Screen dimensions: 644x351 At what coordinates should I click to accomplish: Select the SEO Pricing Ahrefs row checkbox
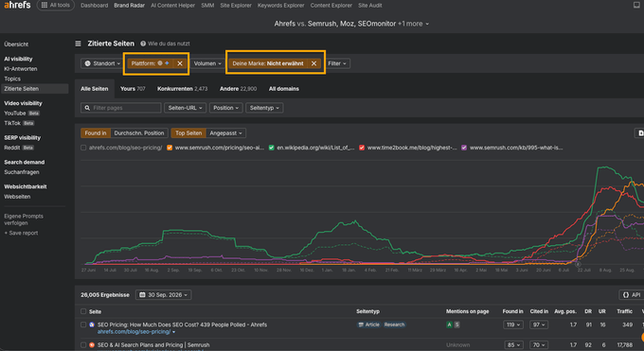[83, 325]
